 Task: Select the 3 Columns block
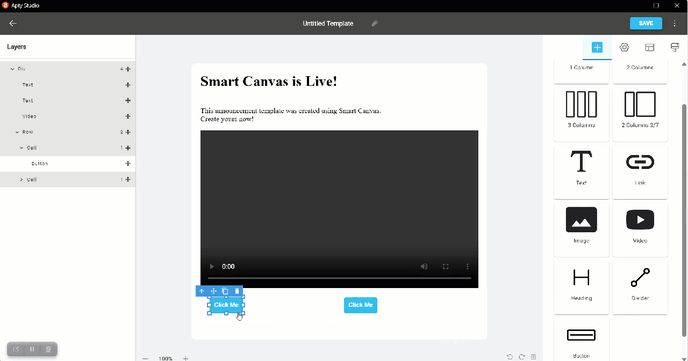581,113
